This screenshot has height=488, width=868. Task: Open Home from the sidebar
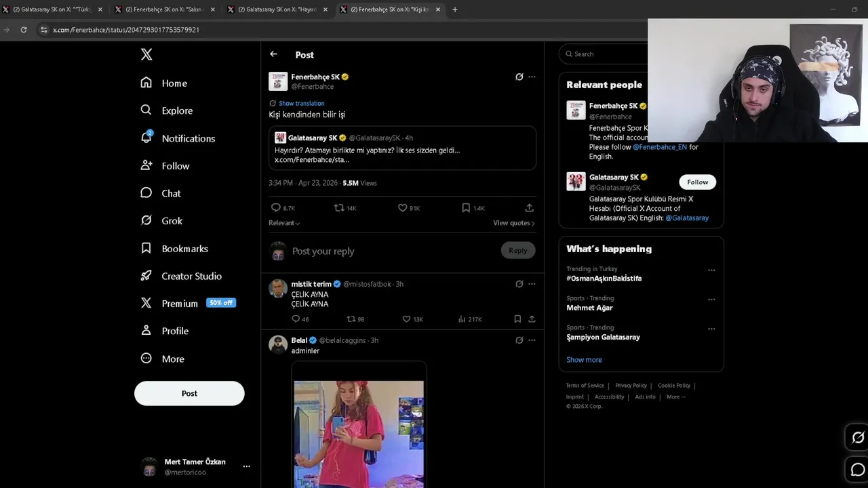[x=163, y=83]
